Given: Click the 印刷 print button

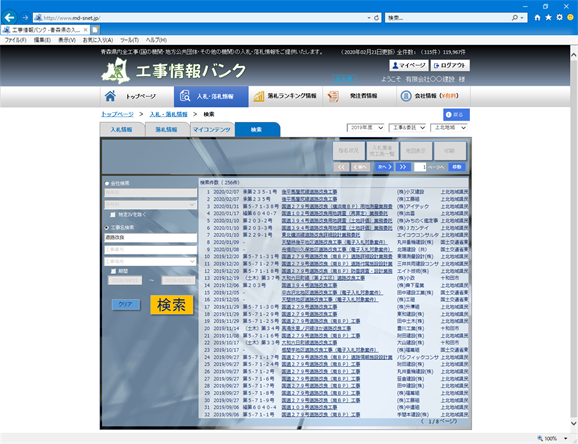Looking at the screenshot, I should pos(450,151).
